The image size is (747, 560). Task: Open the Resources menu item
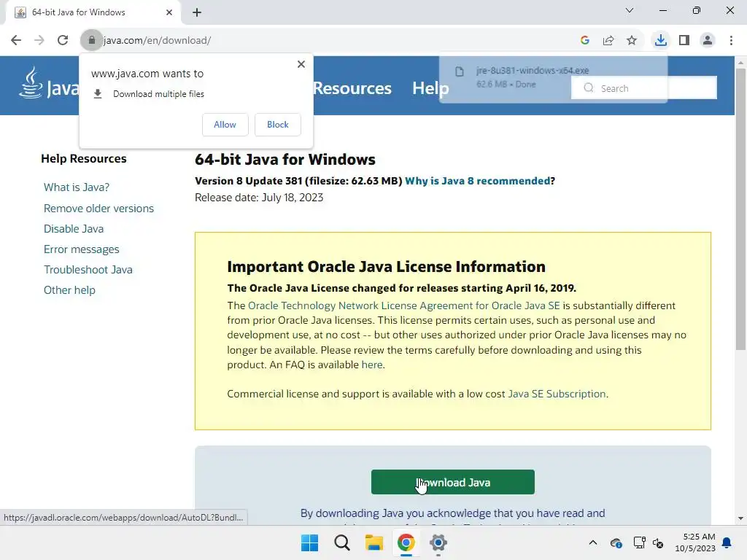point(352,88)
